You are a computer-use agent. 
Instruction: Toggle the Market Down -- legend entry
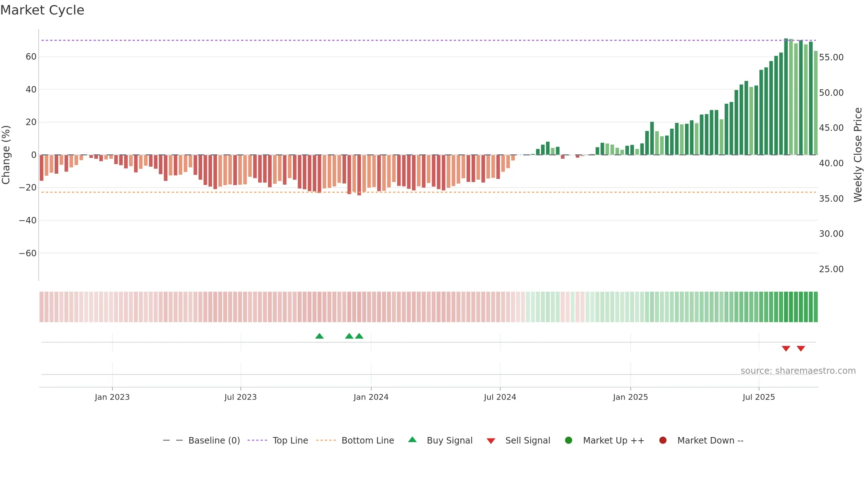pos(701,440)
